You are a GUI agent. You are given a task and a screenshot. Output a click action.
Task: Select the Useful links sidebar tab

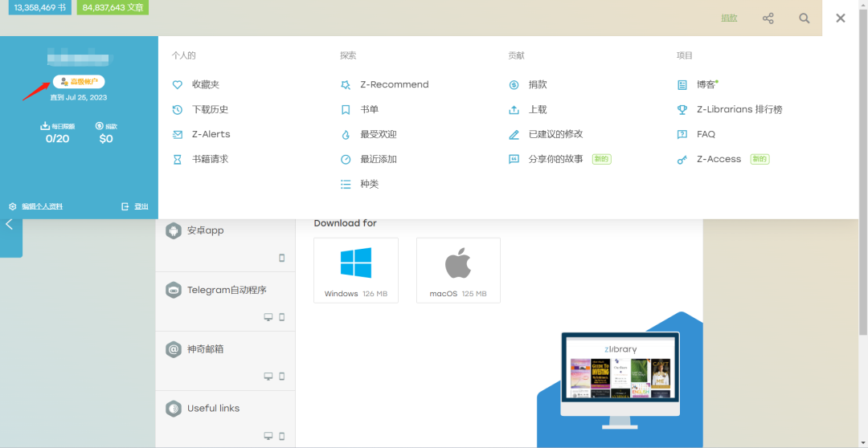click(225, 419)
